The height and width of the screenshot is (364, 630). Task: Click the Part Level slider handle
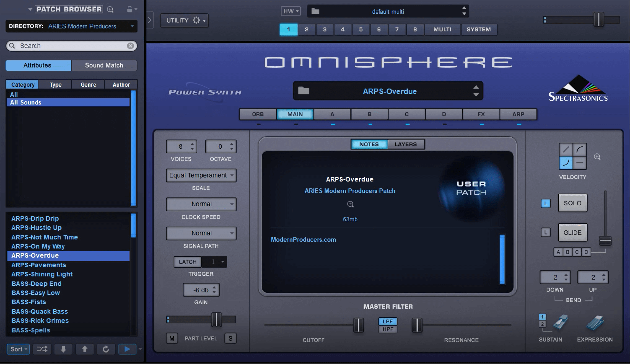pos(216,319)
